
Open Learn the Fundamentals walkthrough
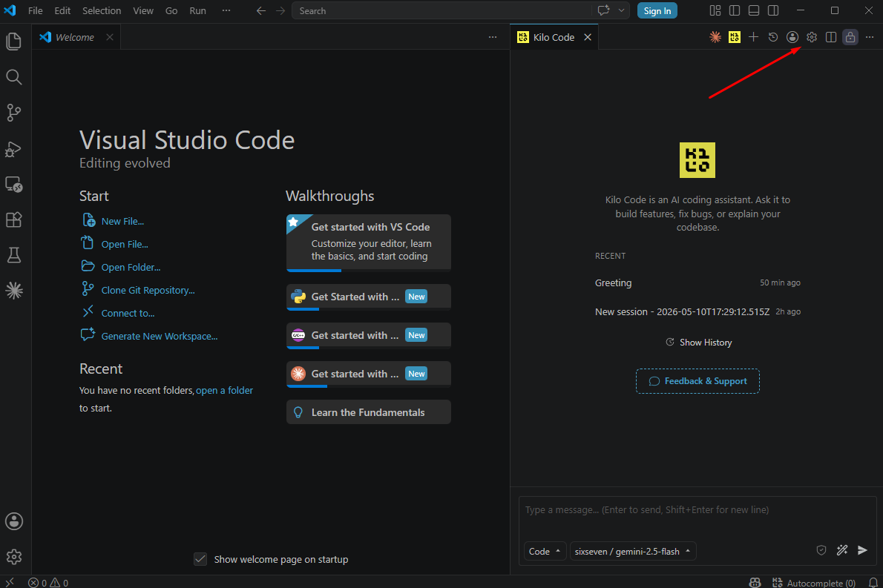coord(369,412)
